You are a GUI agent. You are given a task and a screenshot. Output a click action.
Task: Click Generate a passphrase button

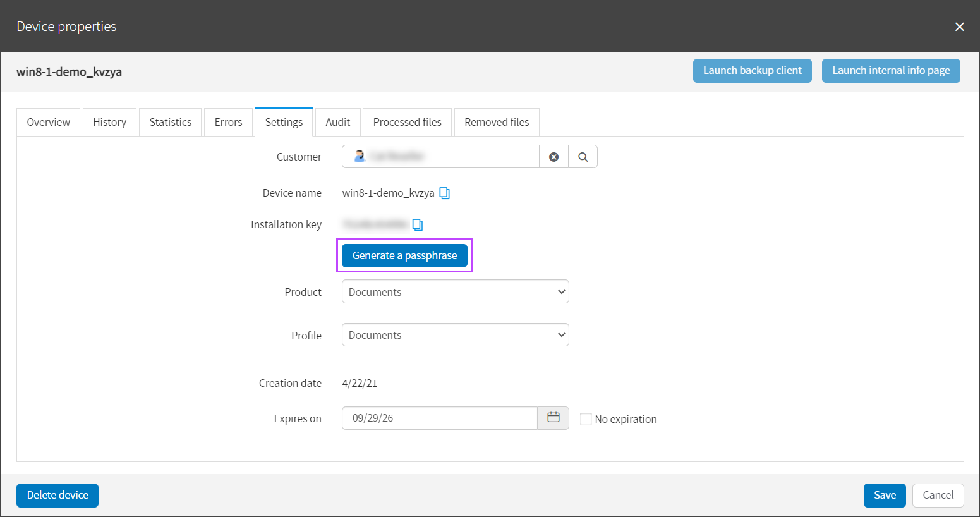404,255
